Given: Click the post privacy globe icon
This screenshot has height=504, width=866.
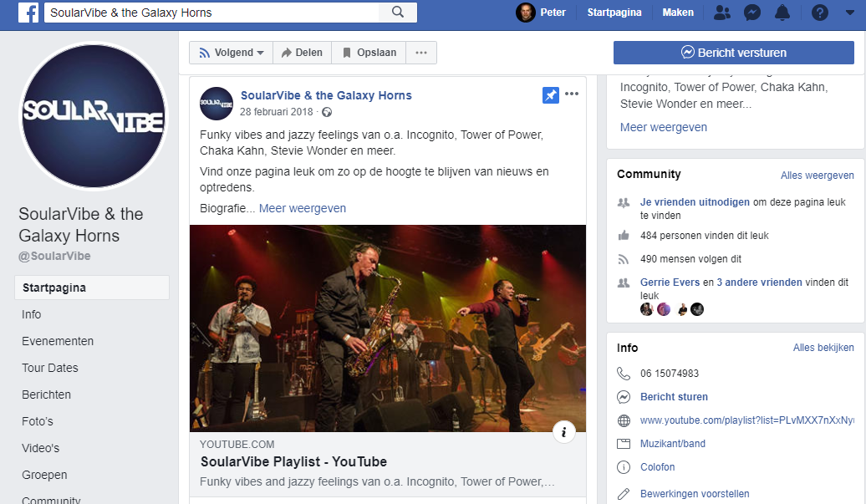Looking at the screenshot, I should pos(327,112).
